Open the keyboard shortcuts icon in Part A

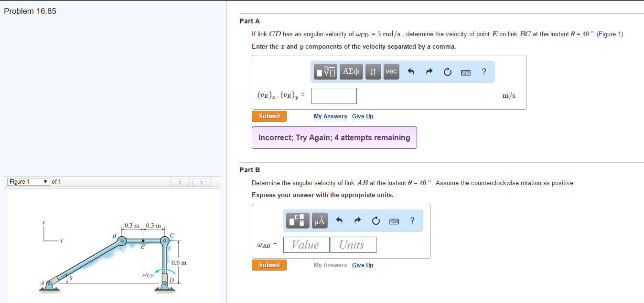466,72
